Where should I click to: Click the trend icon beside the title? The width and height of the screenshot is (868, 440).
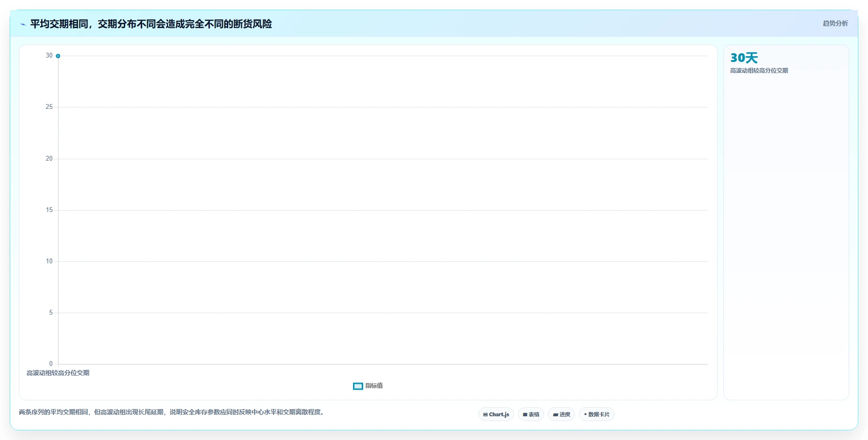[x=23, y=24]
